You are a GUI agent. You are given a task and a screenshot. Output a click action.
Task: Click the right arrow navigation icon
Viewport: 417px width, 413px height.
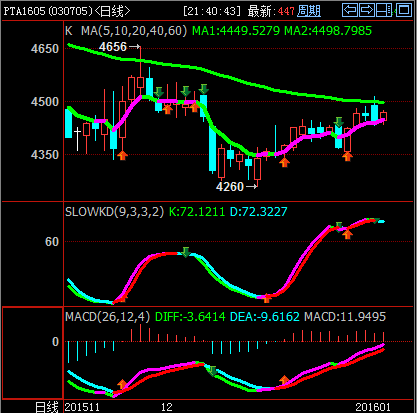(x=367, y=10)
